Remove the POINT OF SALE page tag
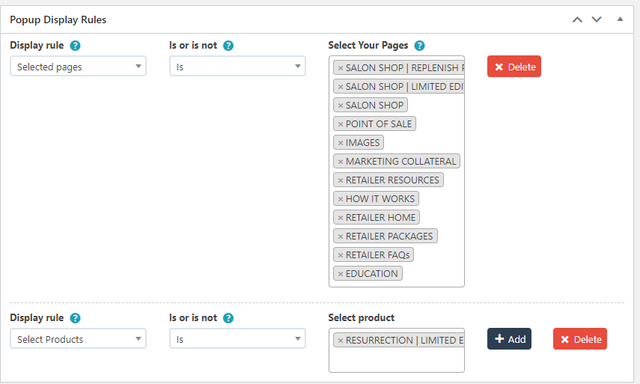This screenshot has width=640, height=384. (x=340, y=124)
